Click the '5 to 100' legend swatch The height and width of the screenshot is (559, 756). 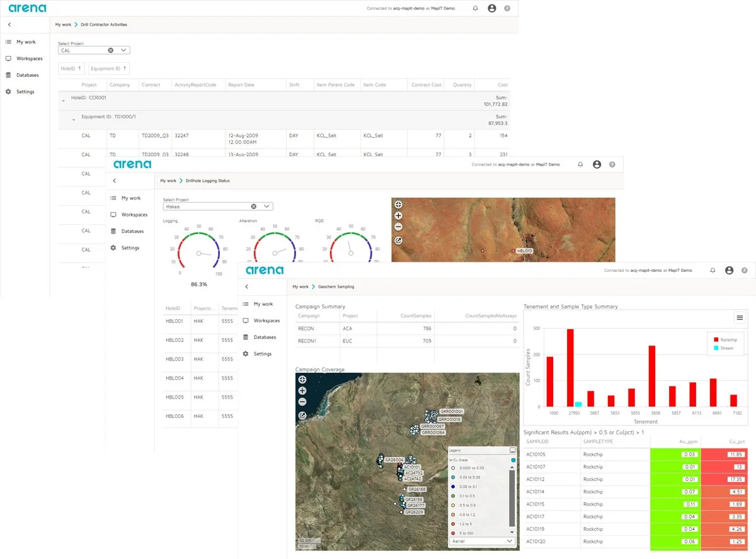454,533
